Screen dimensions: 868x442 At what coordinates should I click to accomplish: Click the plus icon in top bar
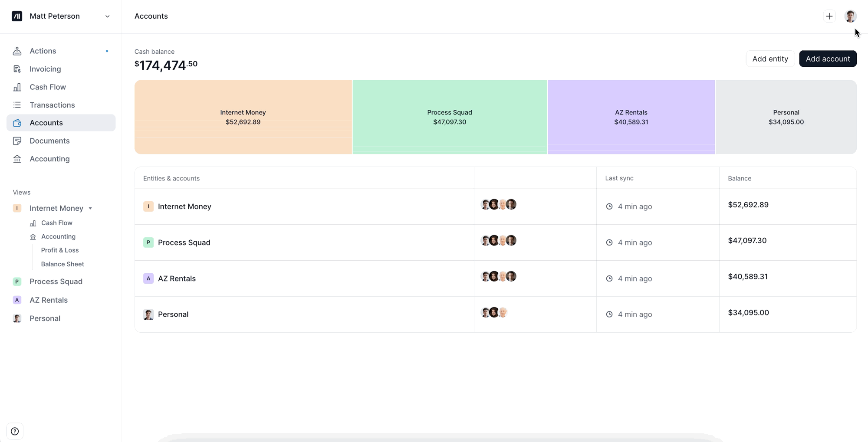tap(829, 16)
